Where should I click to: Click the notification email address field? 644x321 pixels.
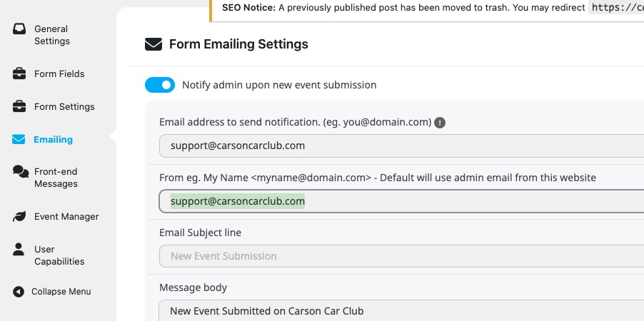pos(400,146)
